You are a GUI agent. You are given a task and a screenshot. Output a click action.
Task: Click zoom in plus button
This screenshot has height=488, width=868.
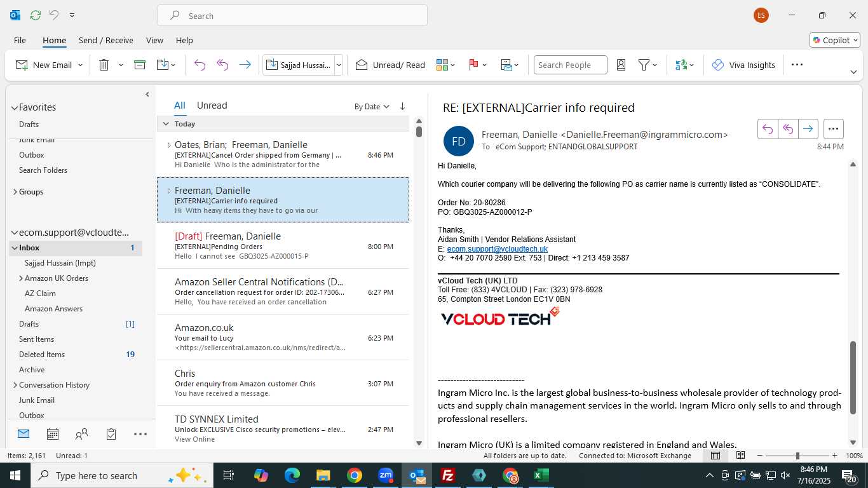[x=834, y=456]
